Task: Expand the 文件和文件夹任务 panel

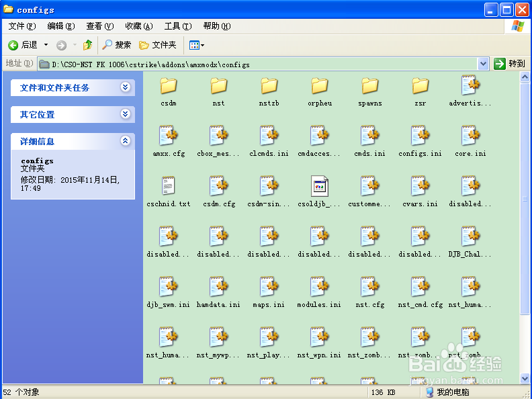Action: (x=125, y=87)
